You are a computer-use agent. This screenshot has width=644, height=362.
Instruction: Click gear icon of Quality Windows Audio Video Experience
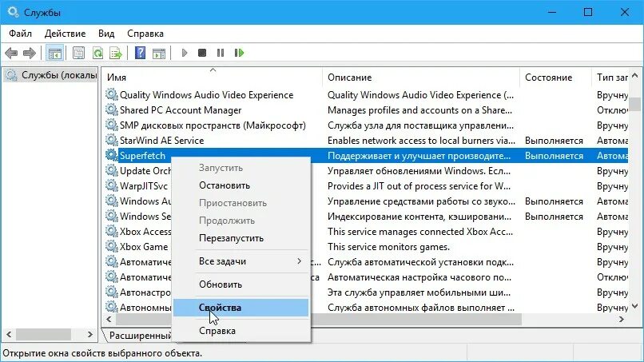coord(111,94)
